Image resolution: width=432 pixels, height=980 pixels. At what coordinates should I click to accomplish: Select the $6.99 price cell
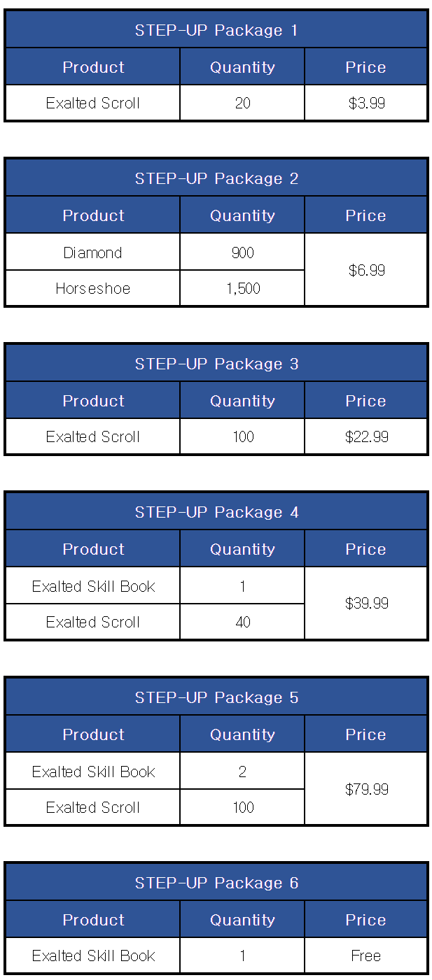coord(365,270)
